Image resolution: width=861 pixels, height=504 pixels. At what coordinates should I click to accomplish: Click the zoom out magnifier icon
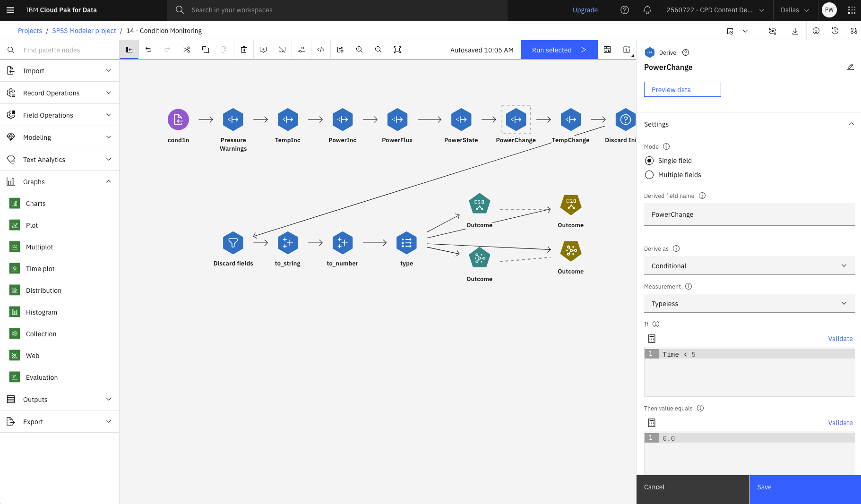[x=378, y=50]
